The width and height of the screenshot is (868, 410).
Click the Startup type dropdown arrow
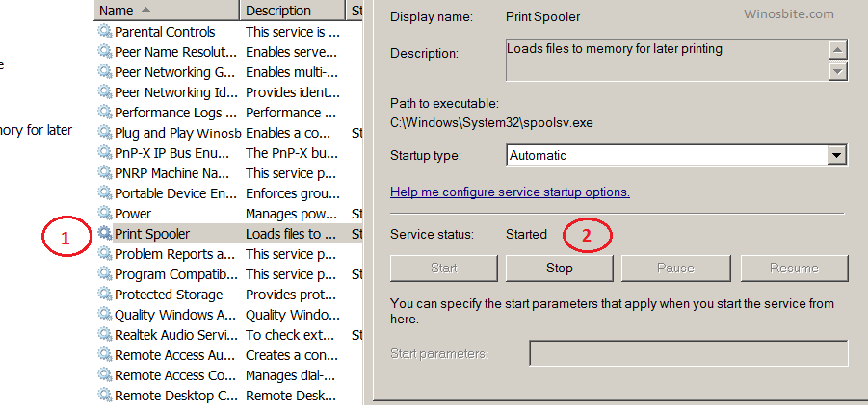pos(836,155)
